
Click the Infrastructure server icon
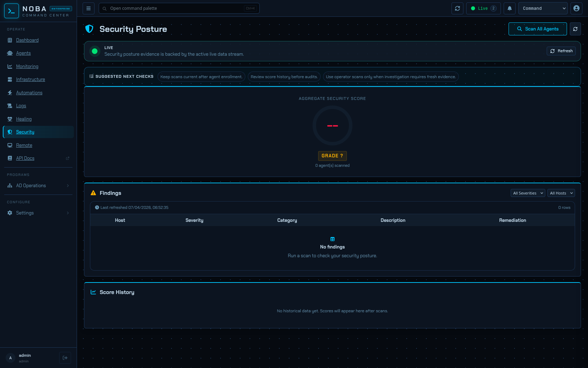click(x=10, y=80)
